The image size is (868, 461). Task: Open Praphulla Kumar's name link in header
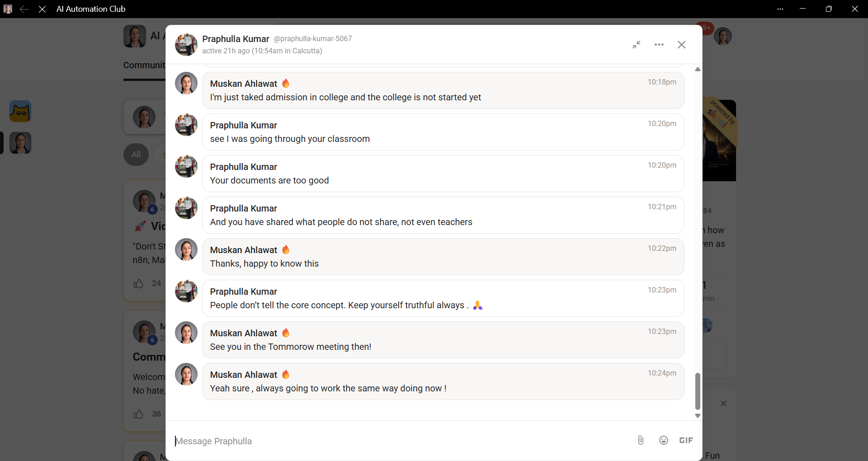(236, 39)
